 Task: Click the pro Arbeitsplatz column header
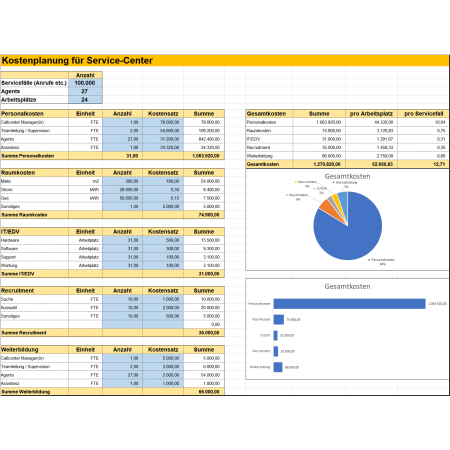pos(371,114)
